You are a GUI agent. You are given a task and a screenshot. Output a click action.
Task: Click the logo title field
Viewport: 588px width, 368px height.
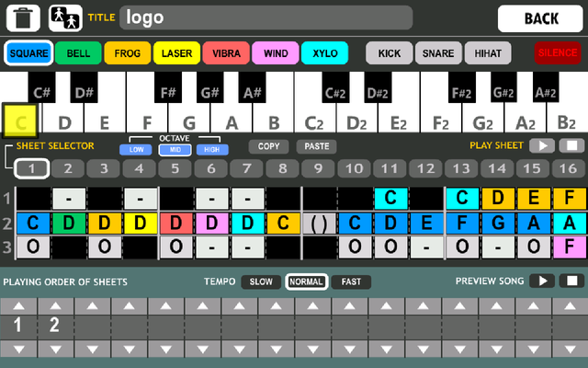pyautogui.click(x=266, y=17)
